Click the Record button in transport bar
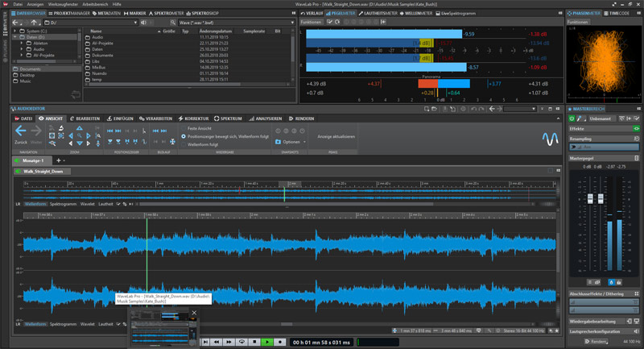The width and height of the screenshot is (644, 349). (279, 342)
